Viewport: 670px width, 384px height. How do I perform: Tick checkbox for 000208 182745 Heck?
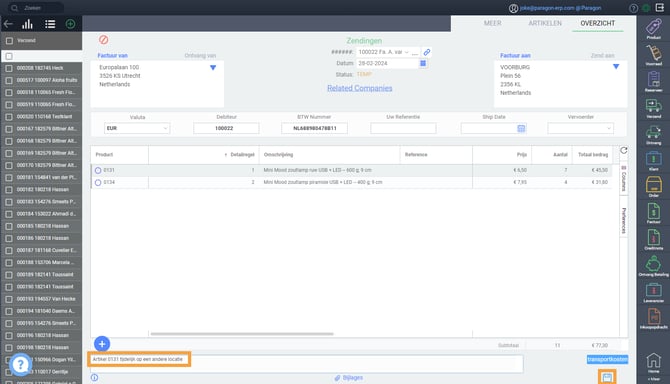tap(9, 68)
